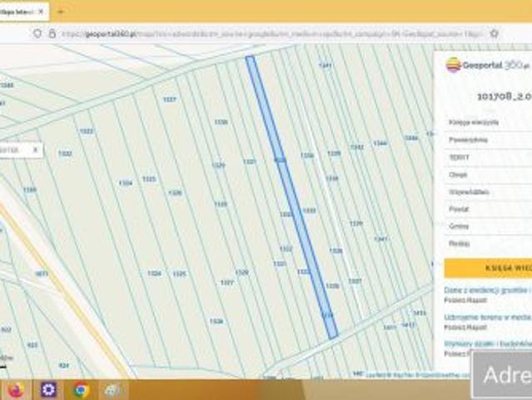The height and width of the screenshot is (400, 532).
Task: Click the Geoportal360 logo in the panel
Action: tap(488, 64)
